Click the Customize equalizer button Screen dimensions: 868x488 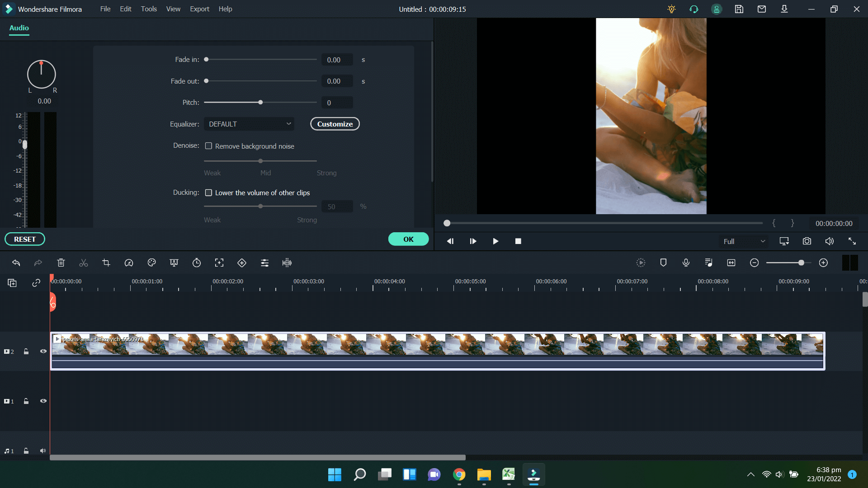(335, 124)
